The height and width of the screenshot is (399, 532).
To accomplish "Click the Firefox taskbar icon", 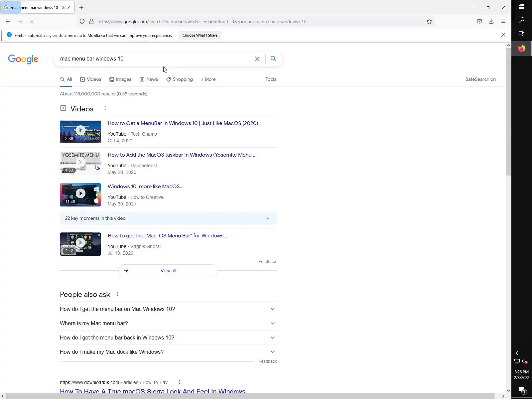I will (522, 49).
